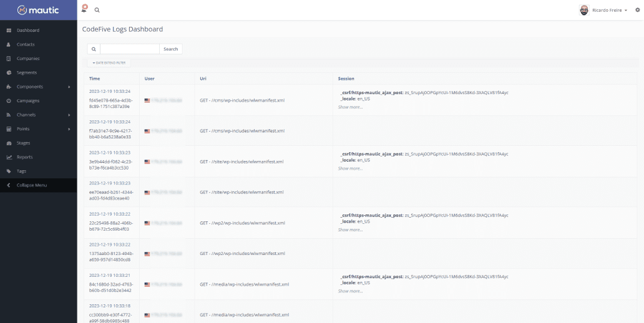The width and height of the screenshot is (644, 323).
Task: Click US flag in 1375aab0 row
Action: coord(147,254)
